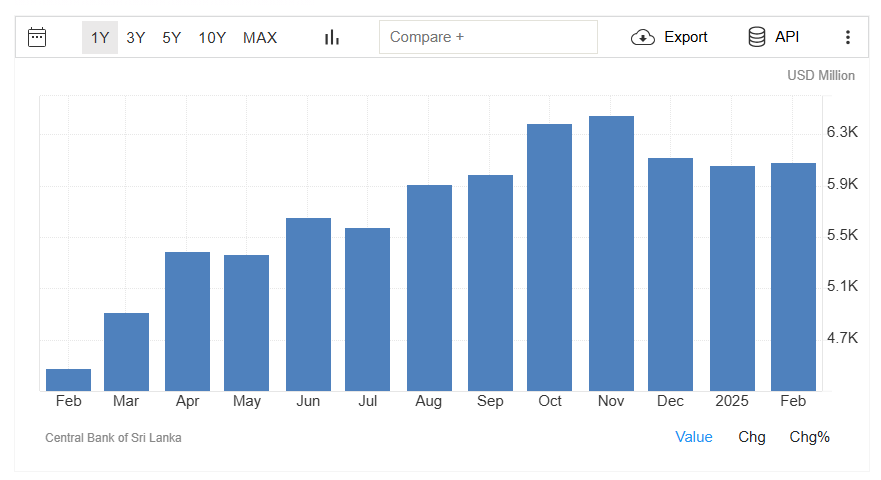Switch to the Value view
Screen dimensions: 881x480
coord(694,437)
